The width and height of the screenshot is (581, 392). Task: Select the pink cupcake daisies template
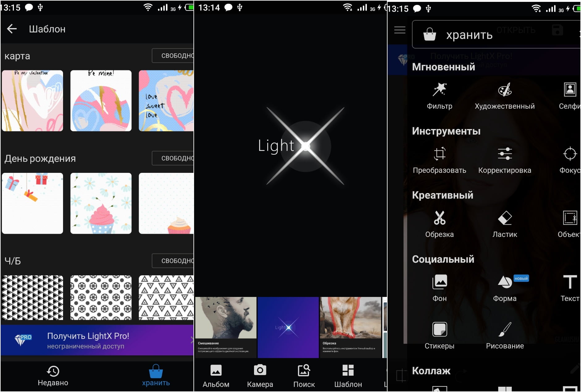[x=101, y=203]
